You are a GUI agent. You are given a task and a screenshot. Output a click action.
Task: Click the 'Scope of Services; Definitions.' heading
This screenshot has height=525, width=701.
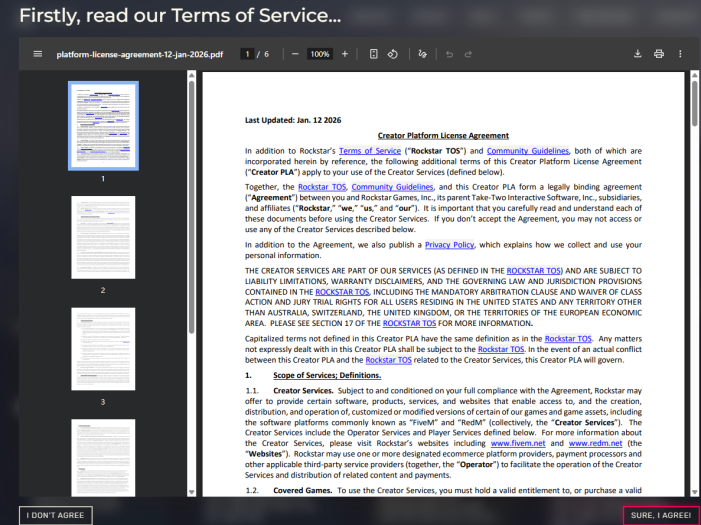pyautogui.click(x=327, y=375)
